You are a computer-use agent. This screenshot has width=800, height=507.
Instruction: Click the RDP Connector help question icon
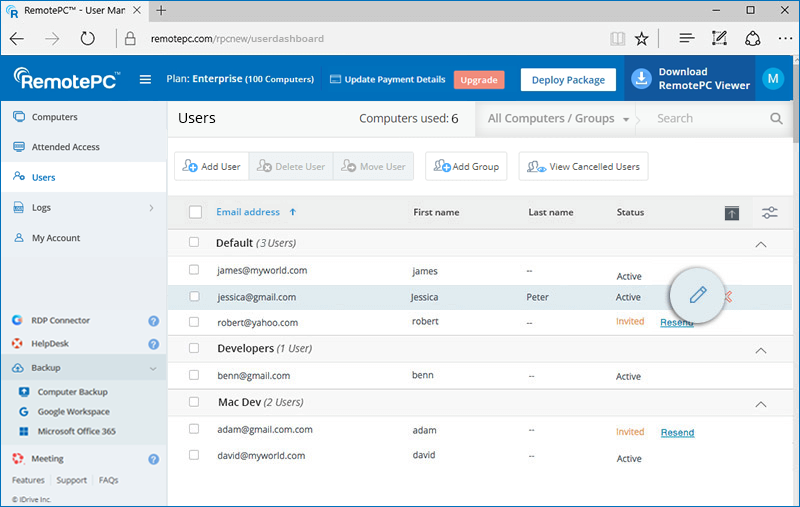click(154, 321)
